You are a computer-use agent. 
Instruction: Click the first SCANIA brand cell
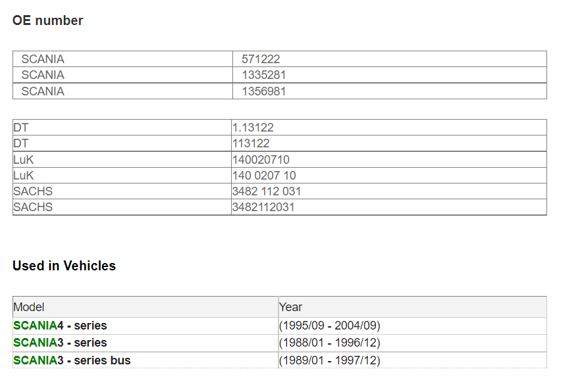pyautogui.click(x=123, y=59)
